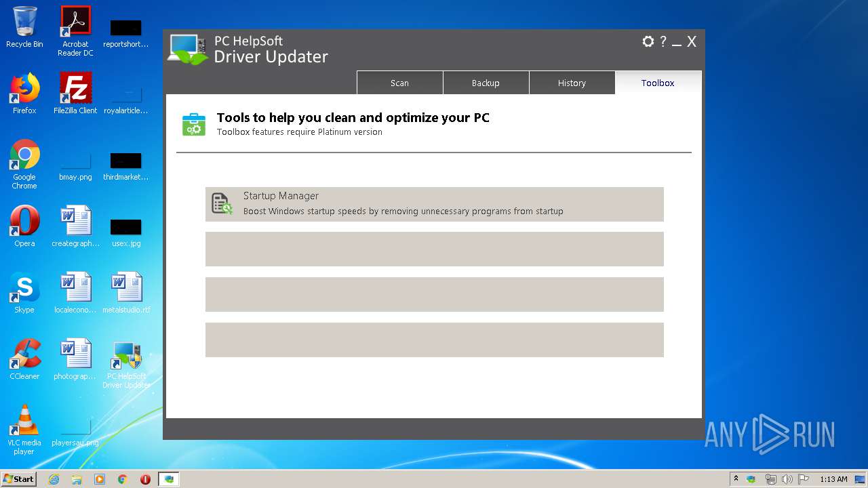
Task: Select the reportshort file icon
Action: (126, 34)
